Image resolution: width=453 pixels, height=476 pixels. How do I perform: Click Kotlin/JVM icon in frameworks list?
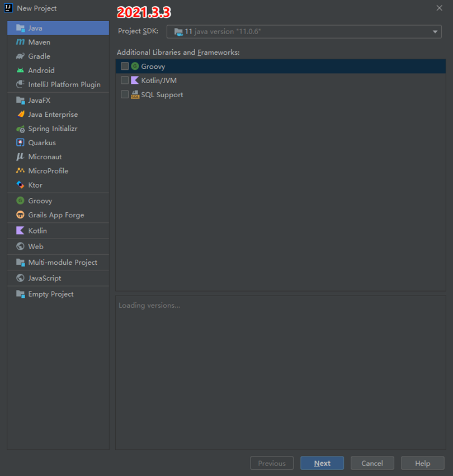135,80
